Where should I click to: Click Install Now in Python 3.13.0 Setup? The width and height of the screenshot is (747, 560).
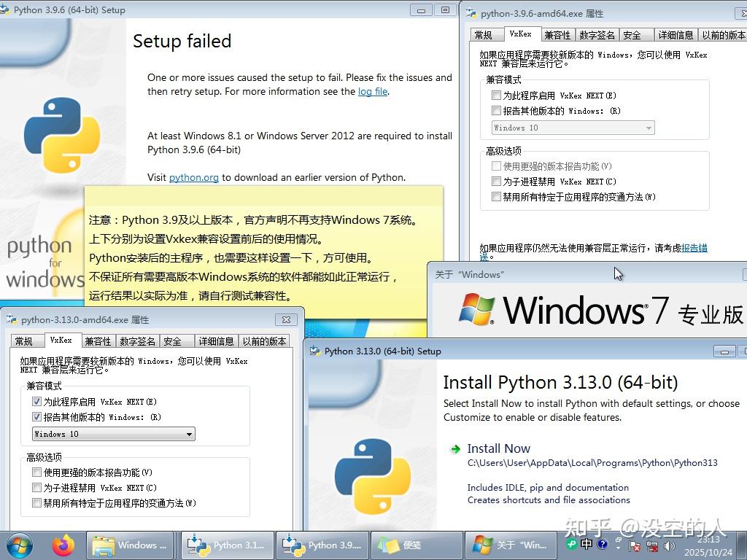(499, 448)
